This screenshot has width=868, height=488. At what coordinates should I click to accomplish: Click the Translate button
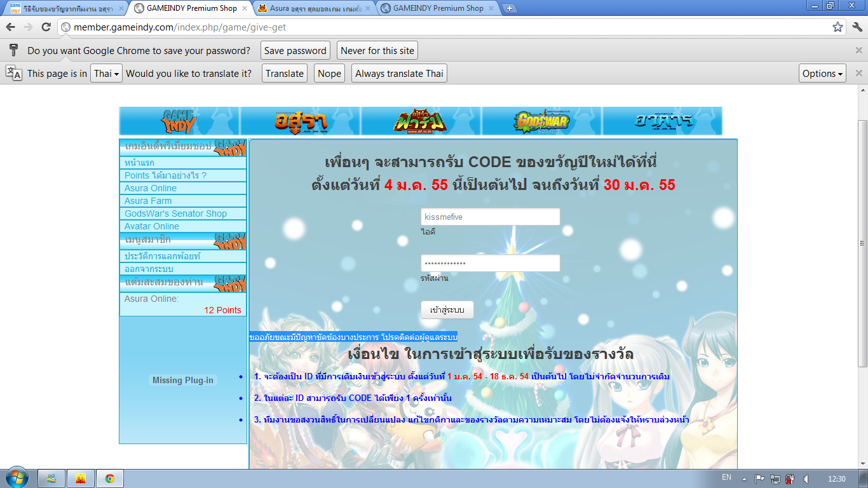[284, 74]
